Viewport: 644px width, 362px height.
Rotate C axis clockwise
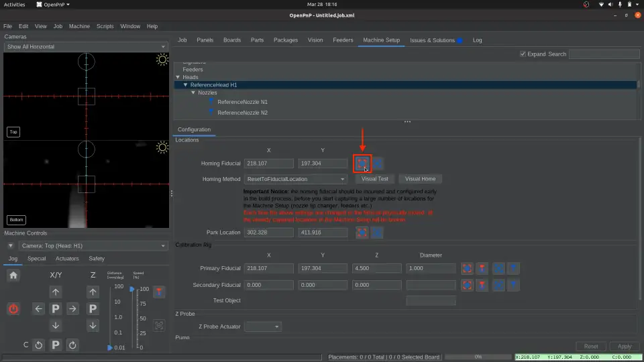72,345
